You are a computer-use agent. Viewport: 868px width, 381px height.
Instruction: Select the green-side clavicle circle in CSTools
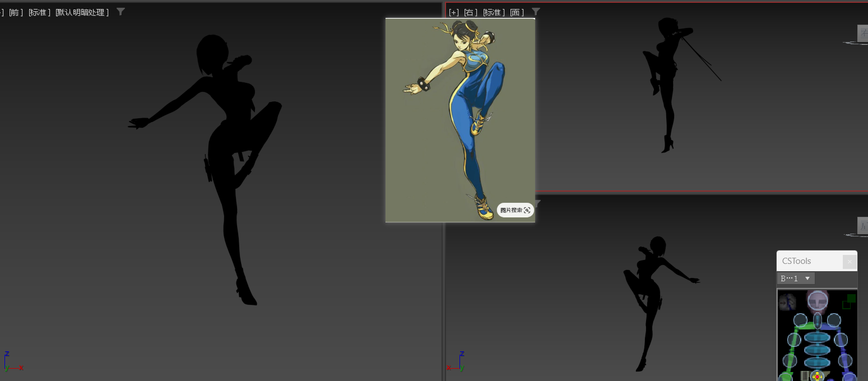tap(801, 320)
